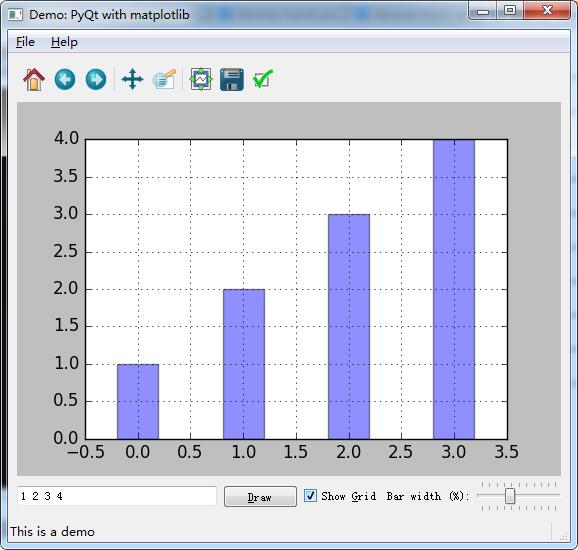
Task: Click the x-axis label 3.5
Action: click(506, 452)
